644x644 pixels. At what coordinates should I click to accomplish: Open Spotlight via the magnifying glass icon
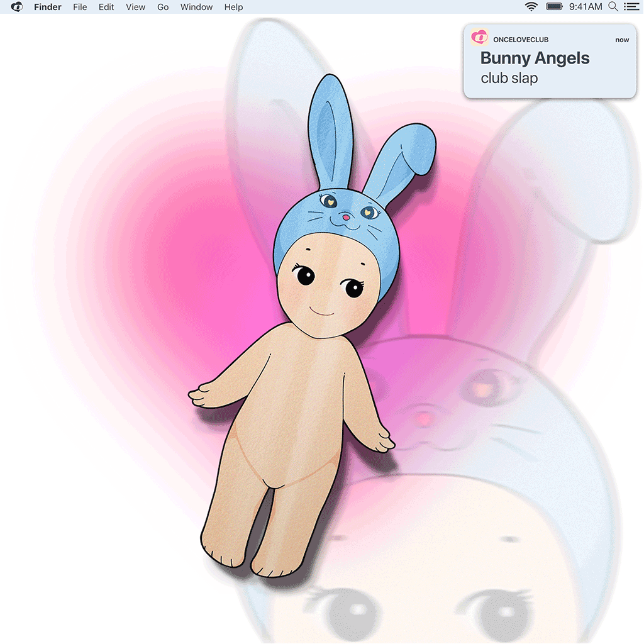click(x=613, y=7)
